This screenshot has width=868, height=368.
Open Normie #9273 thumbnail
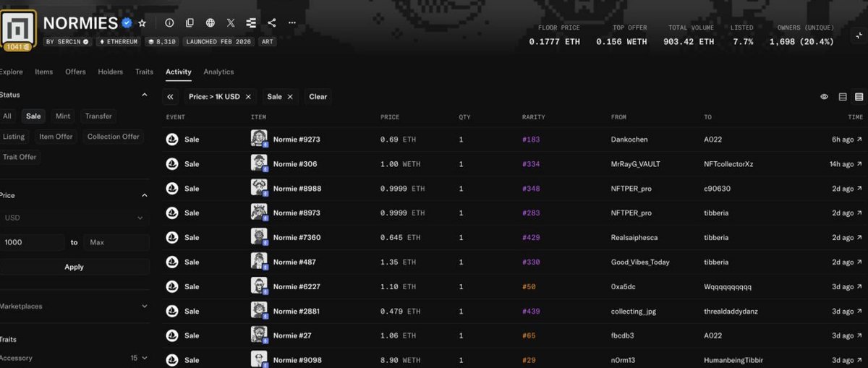pyautogui.click(x=259, y=139)
